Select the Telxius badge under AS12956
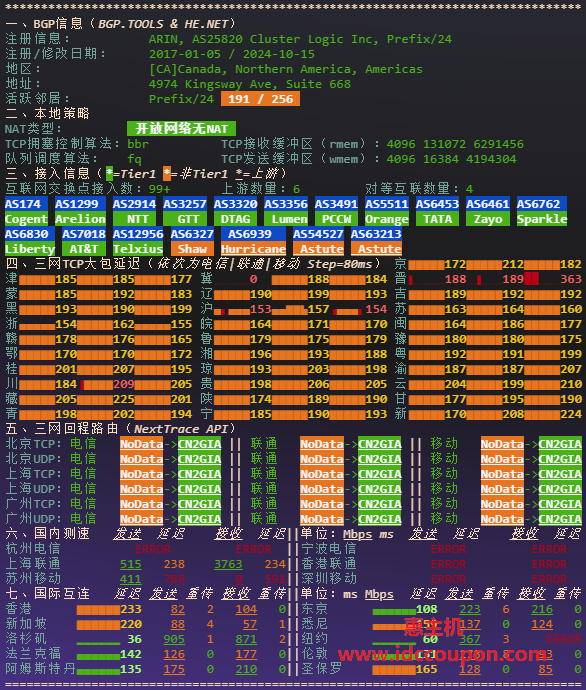The image size is (586, 690). 138,249
